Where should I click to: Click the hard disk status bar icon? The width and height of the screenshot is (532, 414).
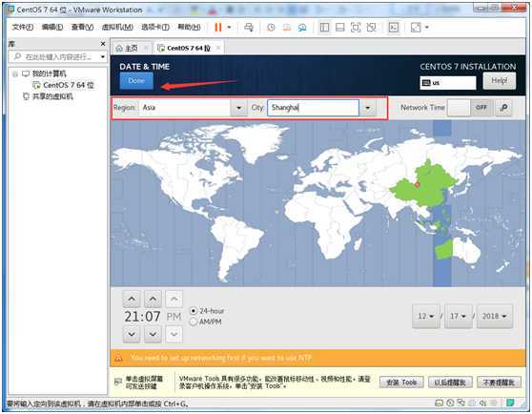tap(439, 404)
